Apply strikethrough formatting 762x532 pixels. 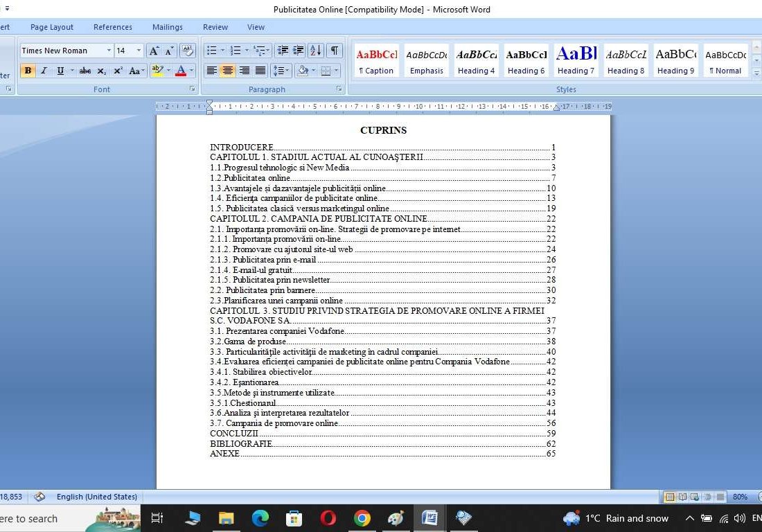tap(85, 71)
